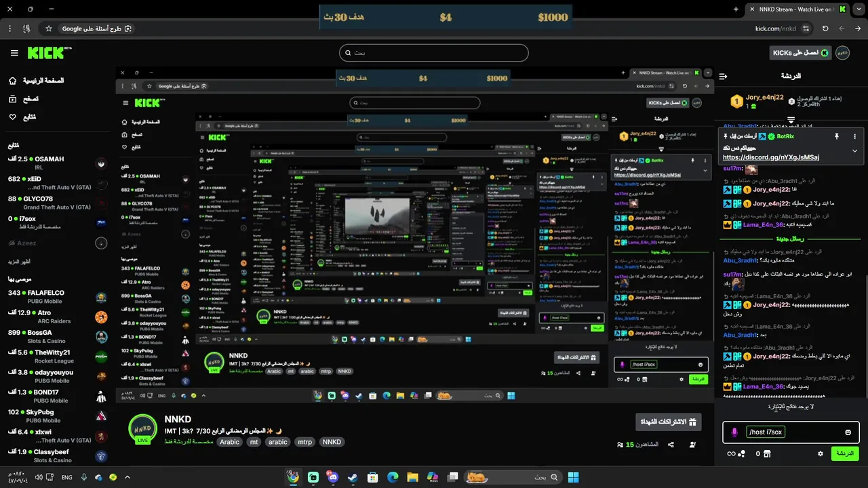Viewport: 868px width, 488px height.
Task: Open Classybeef recommended channel
Action: coord(58,455)
